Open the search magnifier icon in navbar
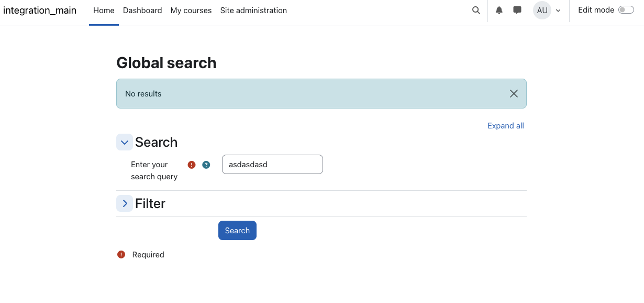This screenshot has height=303, width=644. 476,10
